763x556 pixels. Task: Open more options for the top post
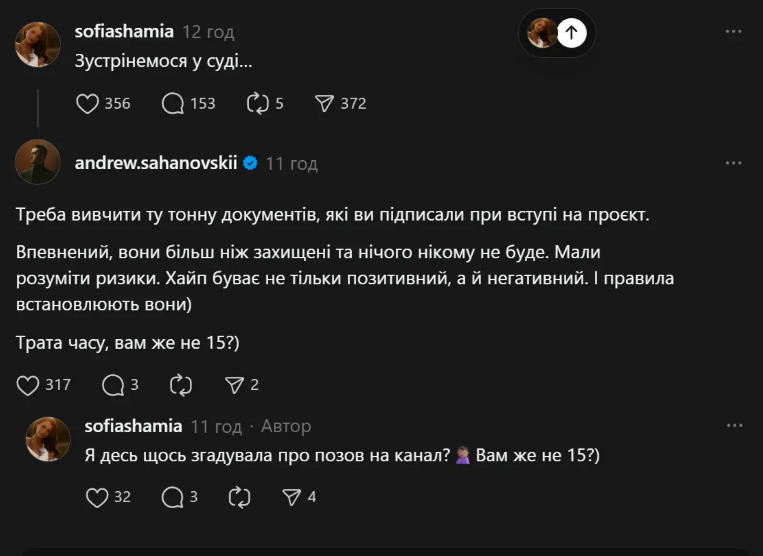[x=733, y=32]
